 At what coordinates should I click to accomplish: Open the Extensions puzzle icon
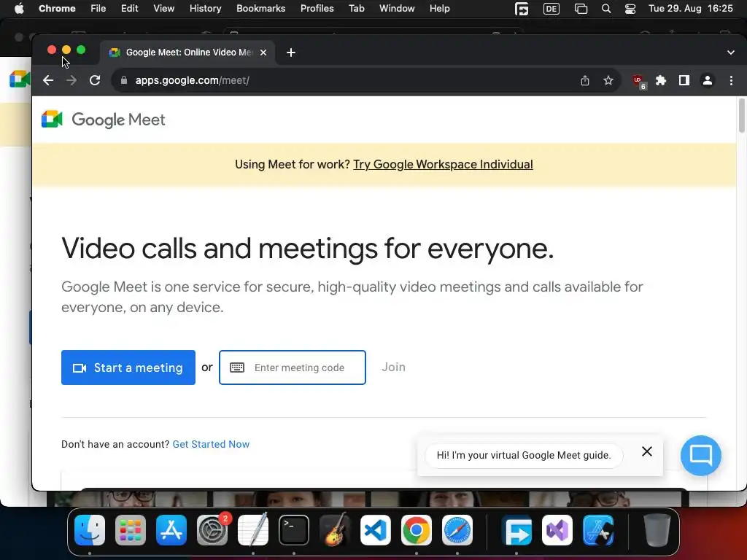point(661,80)
